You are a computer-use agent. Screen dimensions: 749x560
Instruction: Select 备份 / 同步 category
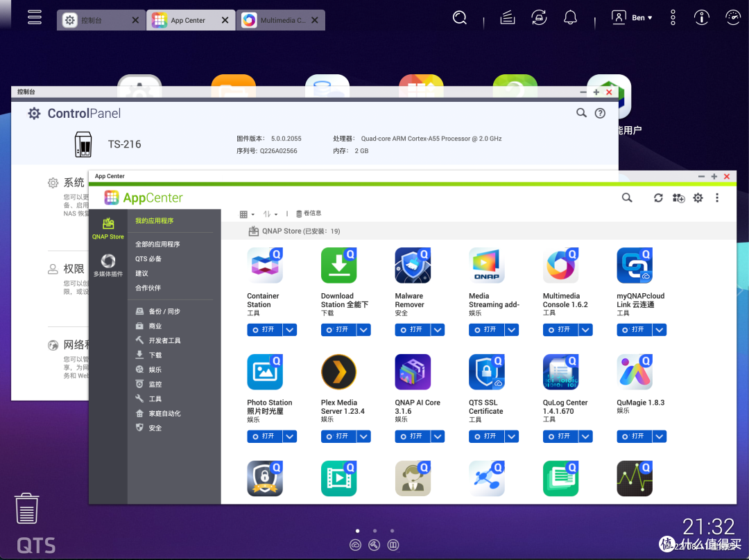coord(158,311)
